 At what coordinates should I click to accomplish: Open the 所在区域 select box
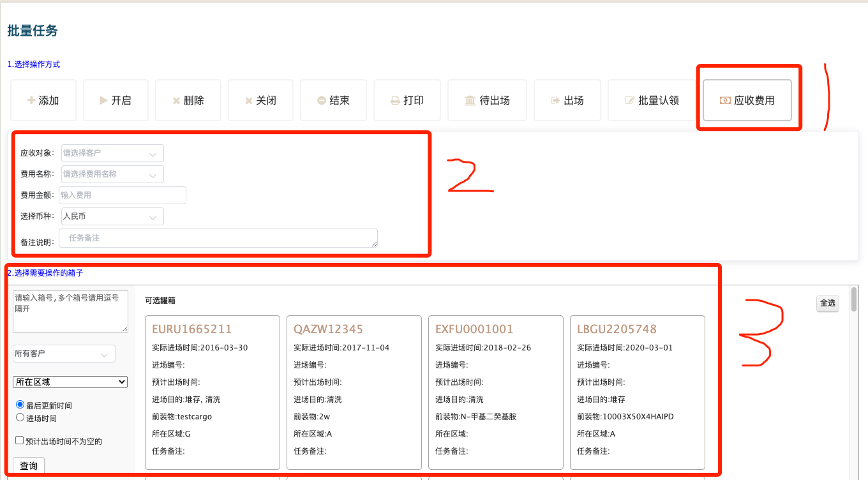click(70, 382)
